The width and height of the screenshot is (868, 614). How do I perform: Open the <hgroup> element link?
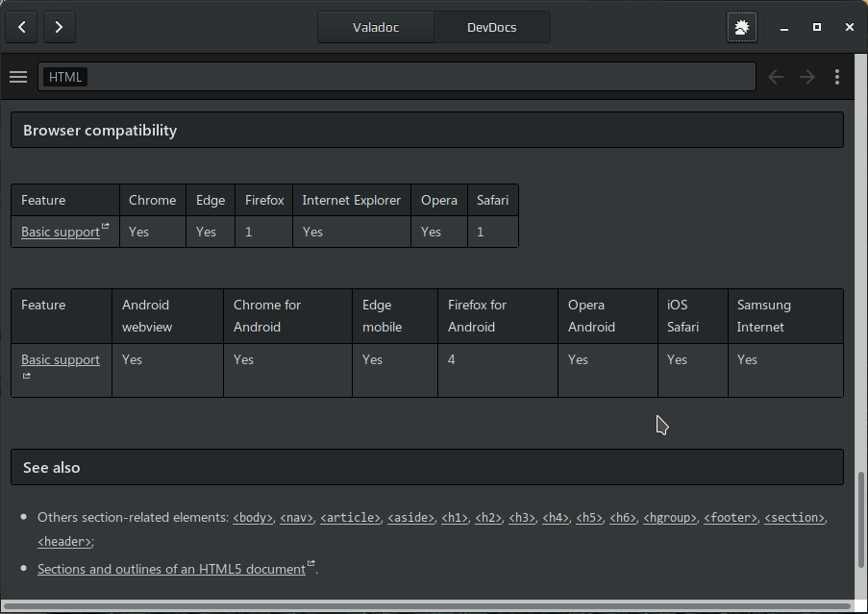point(670,518)
